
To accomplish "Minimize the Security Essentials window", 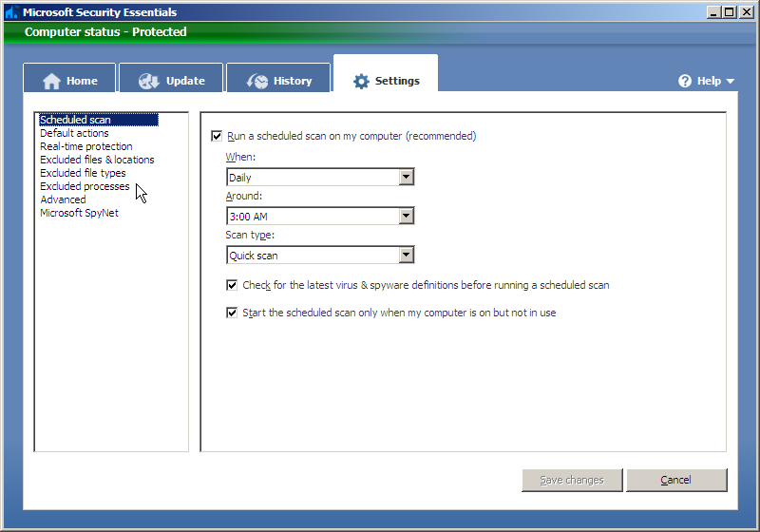I will coord(713,12).
